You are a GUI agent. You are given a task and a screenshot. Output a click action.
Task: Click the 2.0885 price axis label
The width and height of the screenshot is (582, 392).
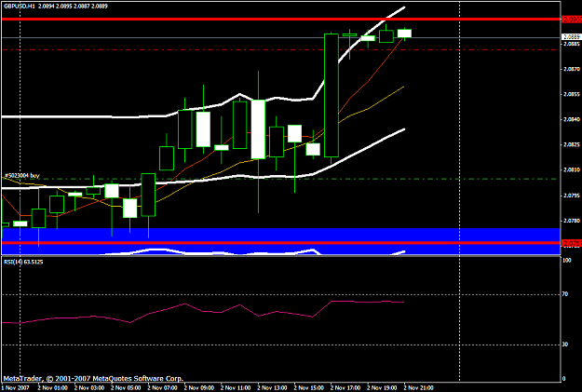click(x=572, y=44)
